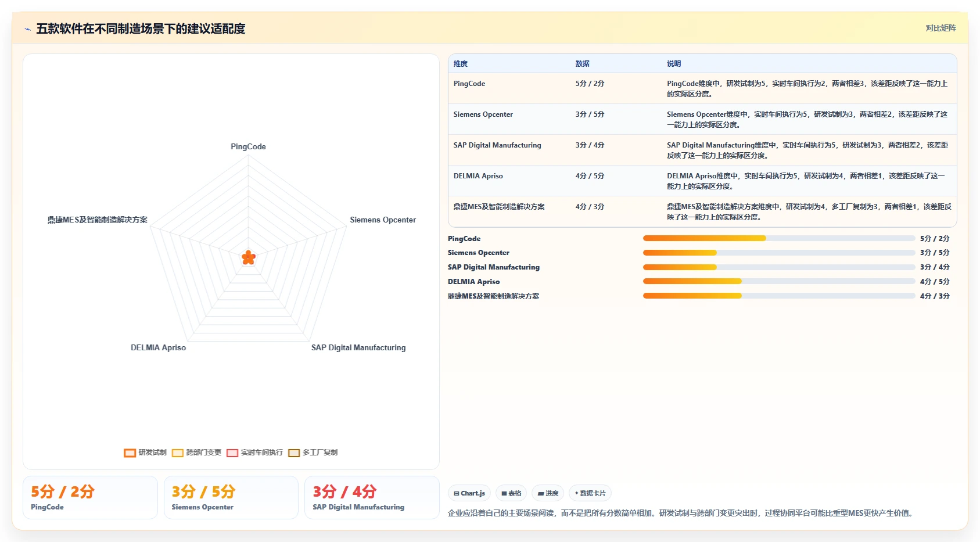Open the SAP Digital Manufacturing 3分 / 4分 score card
Screen dimensions: 980x542
click(x=372, y=498)
